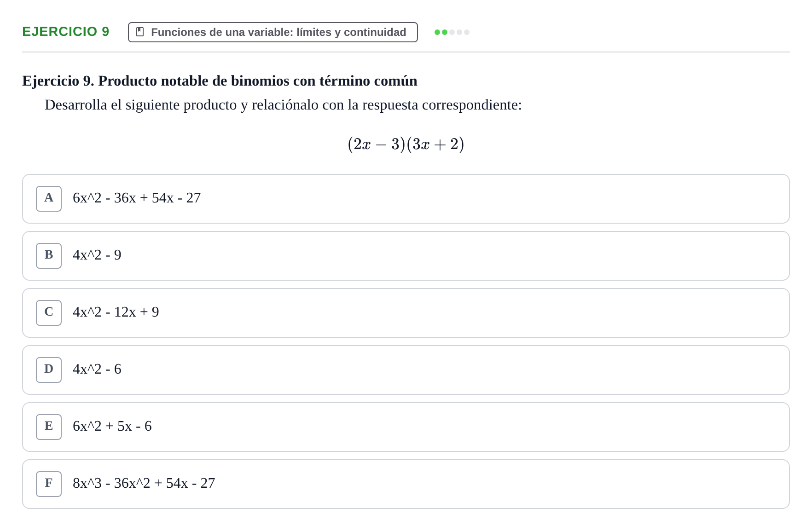Image resolution: width=812 pixels, height=531 pixels.
Task: Click the book icon in topic tag
Action: point(140,32)
